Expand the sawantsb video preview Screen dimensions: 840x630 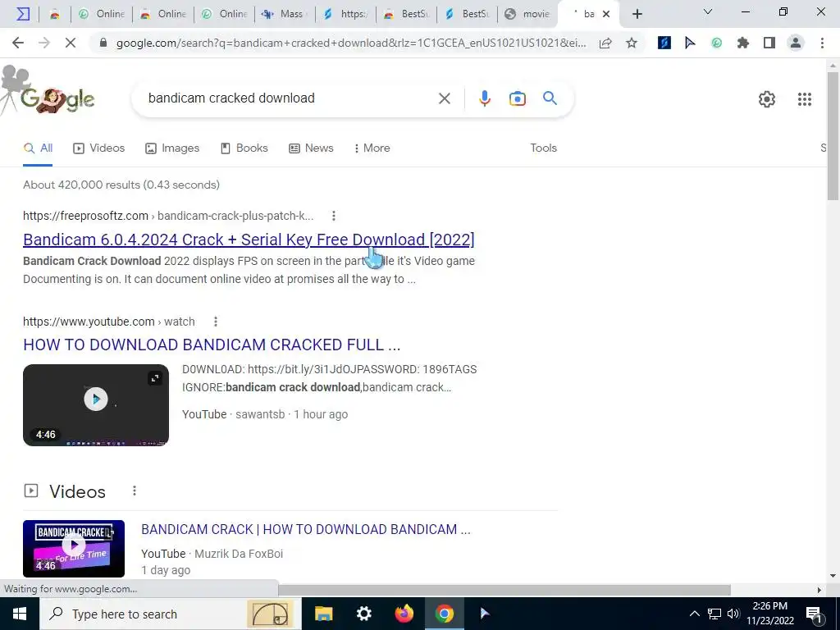coord(155,379)
